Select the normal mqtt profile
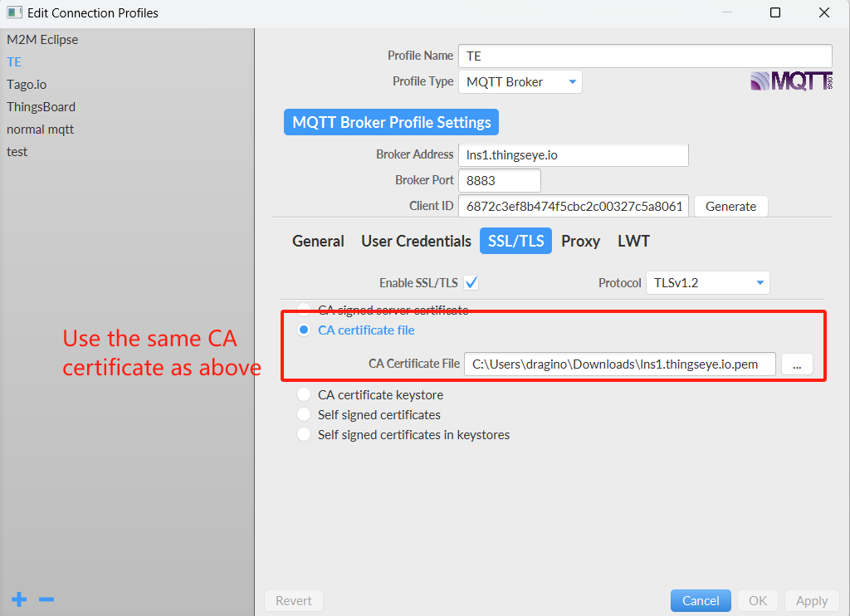This screenshot has width=850, height=616. (40, 130)
